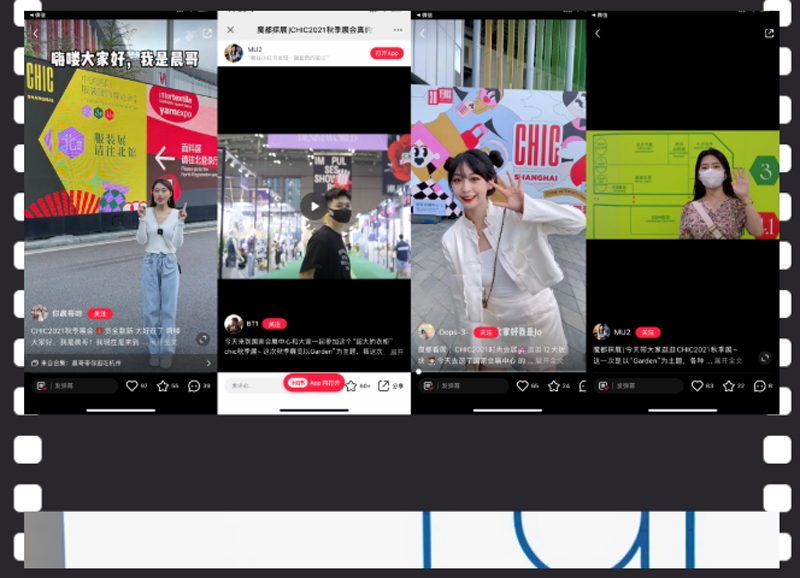Tap the comment field in BT1 white bar
Screen dimensions: 800x578
point(254,386)
